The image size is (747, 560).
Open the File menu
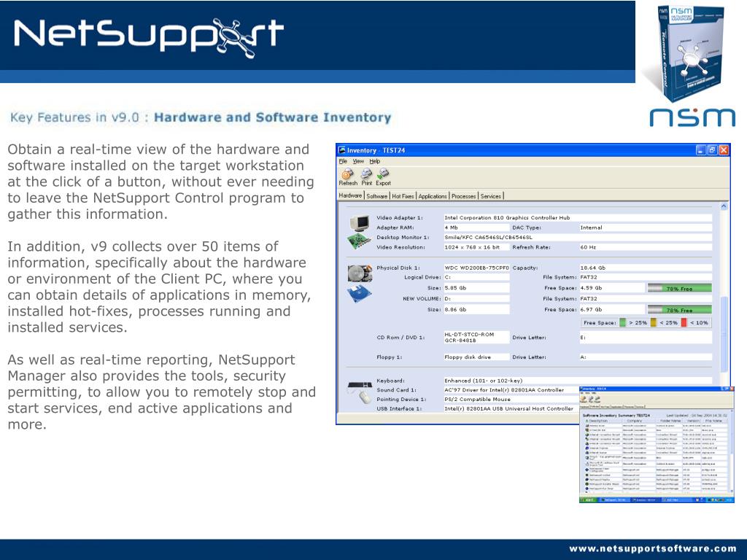(343, 161)
